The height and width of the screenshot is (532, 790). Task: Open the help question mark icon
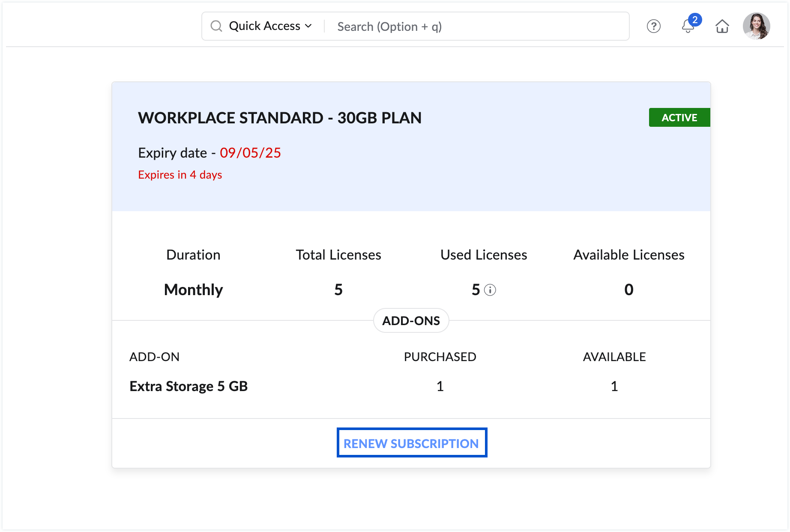click(x=653, y=27)
